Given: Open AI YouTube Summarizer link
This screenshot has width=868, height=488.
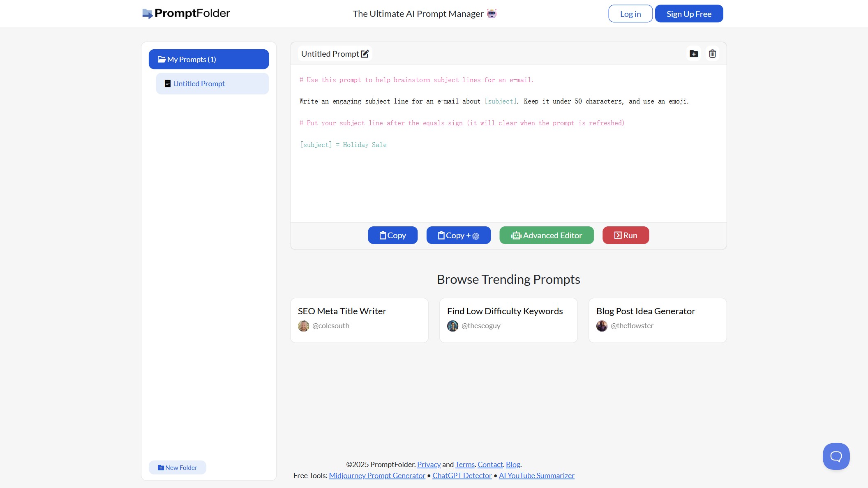Looking at the screenshot, I should coord(536,475).
